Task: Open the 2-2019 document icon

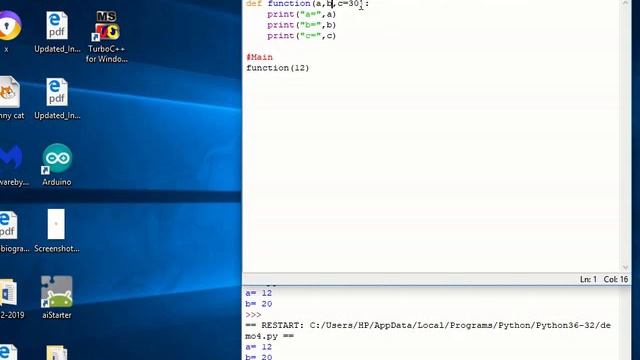Action: tap(10, 297)
